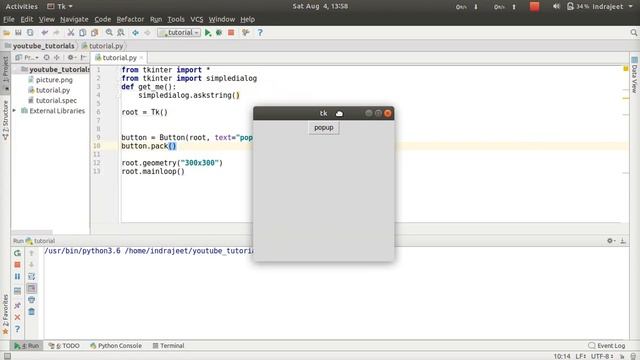Open the Refactor menu
Viewport: 640px width, 360px height.
(130, 19)
